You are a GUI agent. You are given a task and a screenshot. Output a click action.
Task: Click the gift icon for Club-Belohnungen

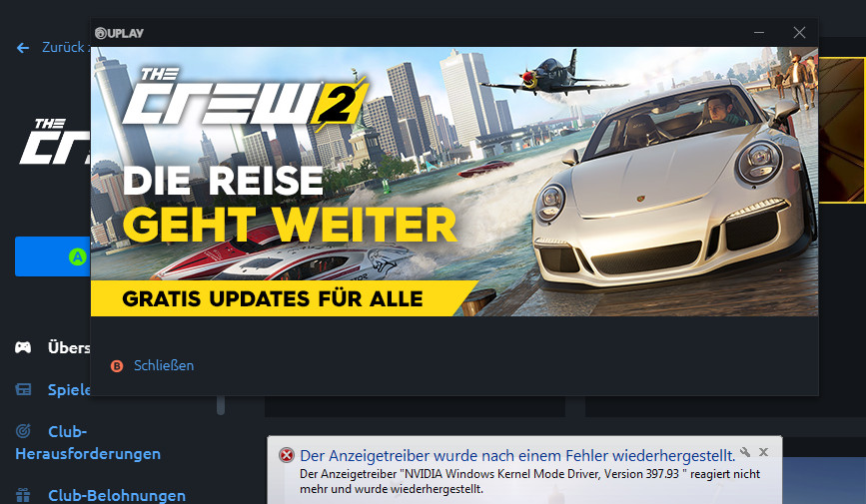[23, 495]
